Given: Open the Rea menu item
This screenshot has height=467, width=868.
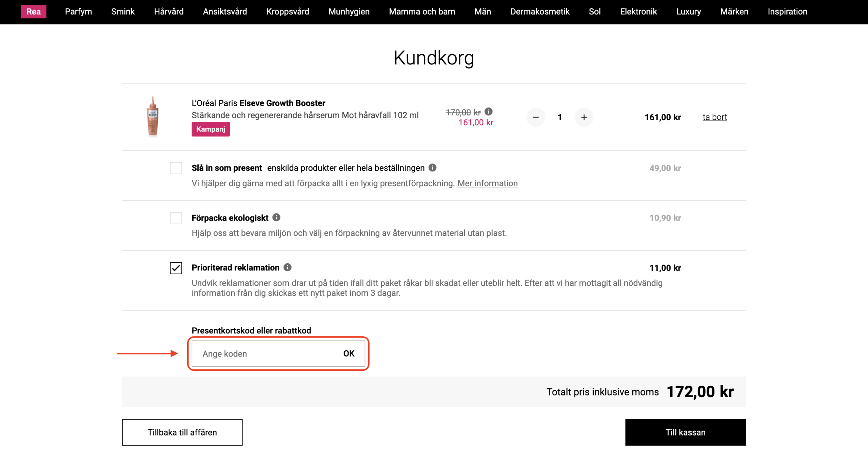Looking at the screenshot, I should (34, 12).
